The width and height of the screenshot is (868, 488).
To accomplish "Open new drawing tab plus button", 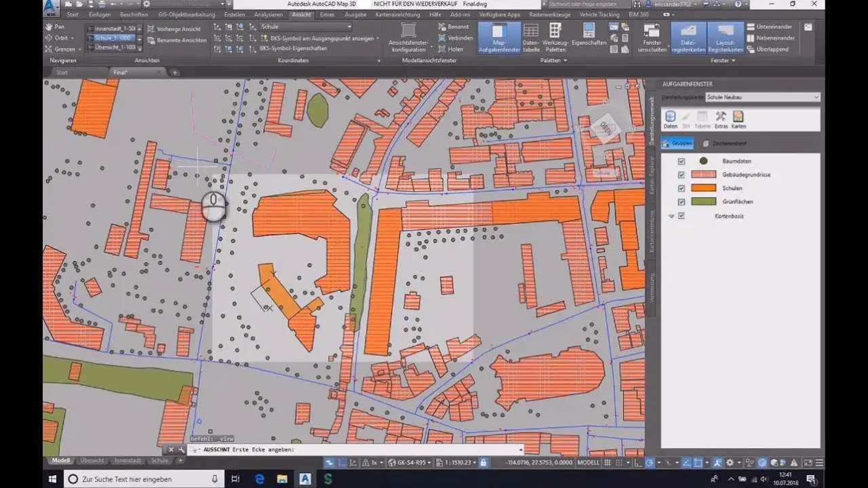I will [175, 72].
